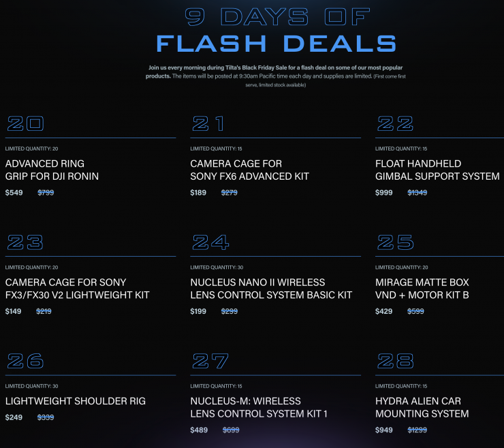Viewport: 504px width, 448px height.
Task: Open Nucleus-M: Wireless Lens Control System Kit 1
Action: [x=259, y=407]
